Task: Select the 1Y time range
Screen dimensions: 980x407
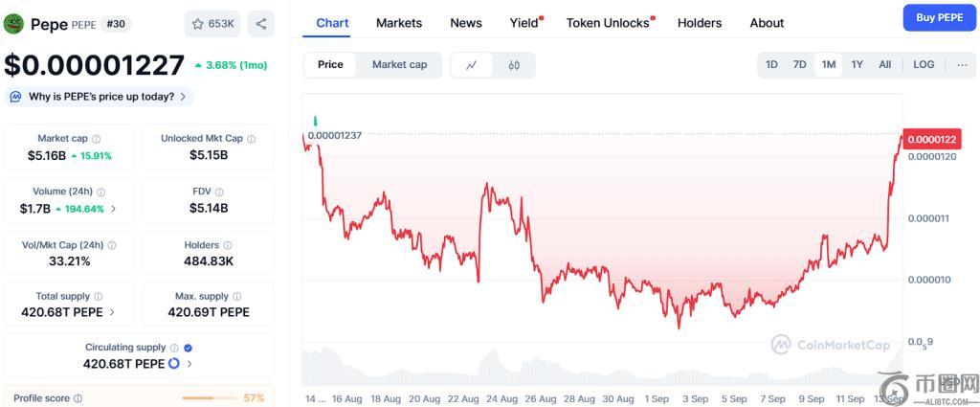Action: coord(857,65)
